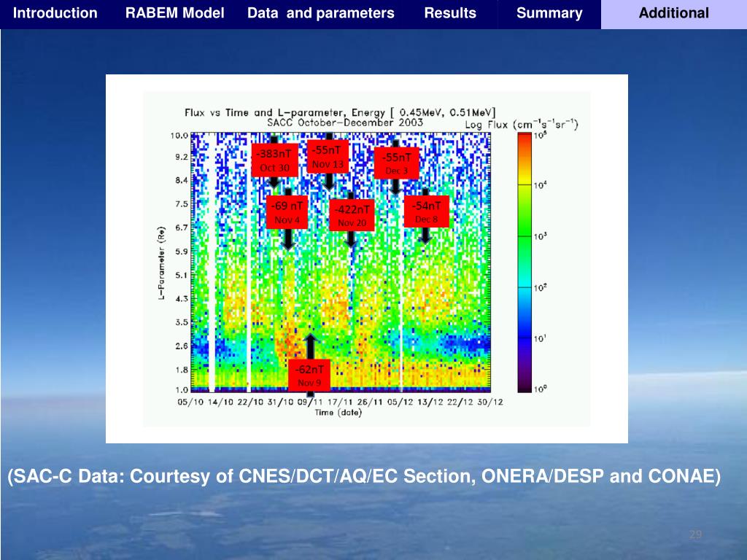Click the SAC-C Data courtesy credit line
Viewport: 747px width, 560px height.
364,475
